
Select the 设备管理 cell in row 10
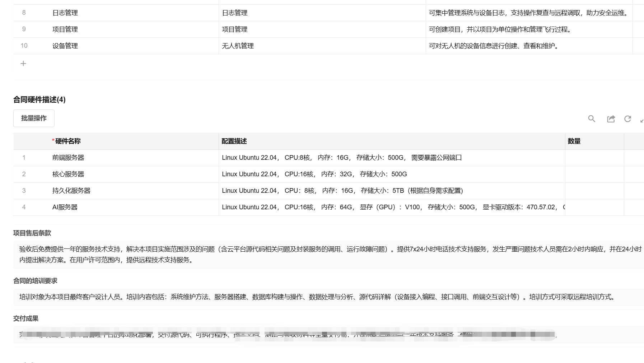[x=134, y=46]
